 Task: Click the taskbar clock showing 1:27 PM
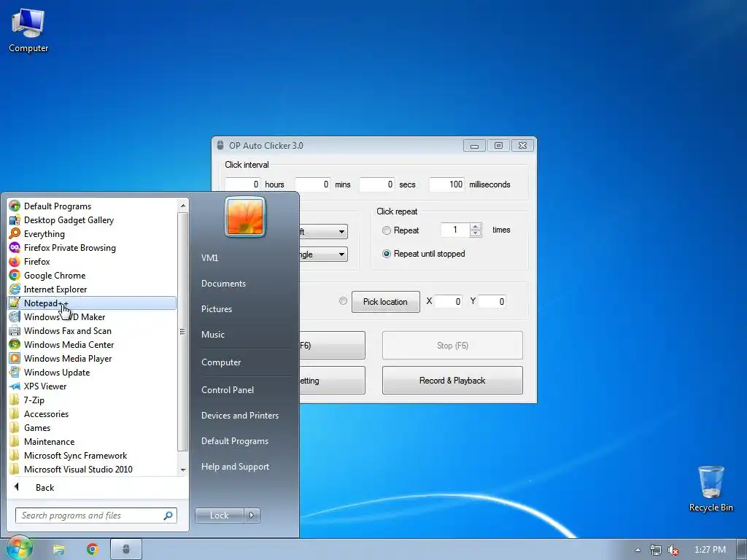click(x=710, y=550)
